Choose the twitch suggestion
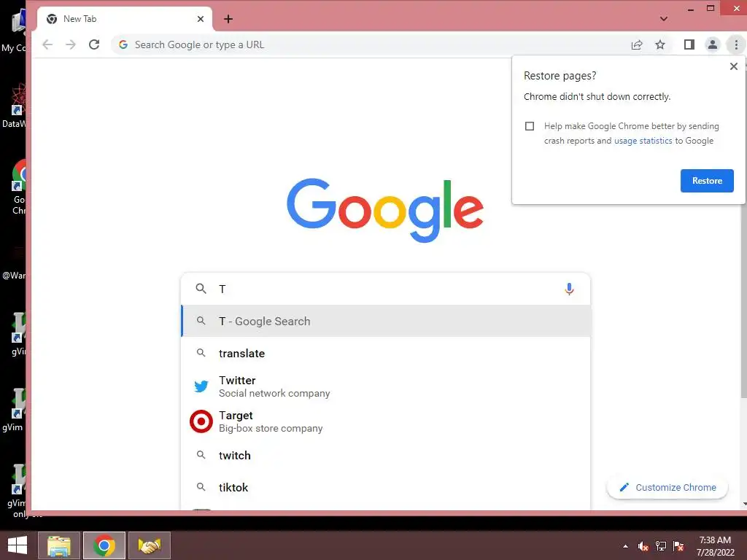 pos(386,455)
